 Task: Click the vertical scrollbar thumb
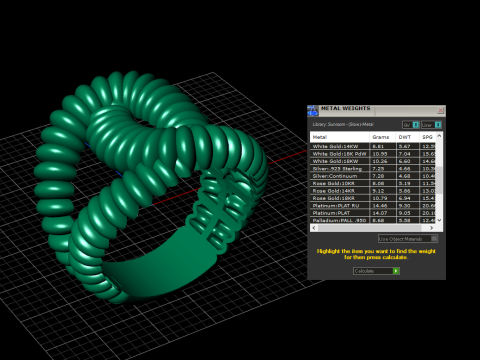click(x=439, y=180)
